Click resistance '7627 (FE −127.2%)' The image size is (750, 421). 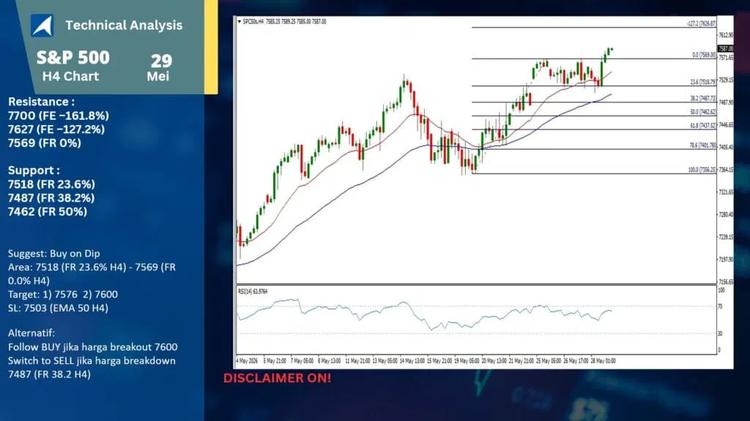coord(56,129)
